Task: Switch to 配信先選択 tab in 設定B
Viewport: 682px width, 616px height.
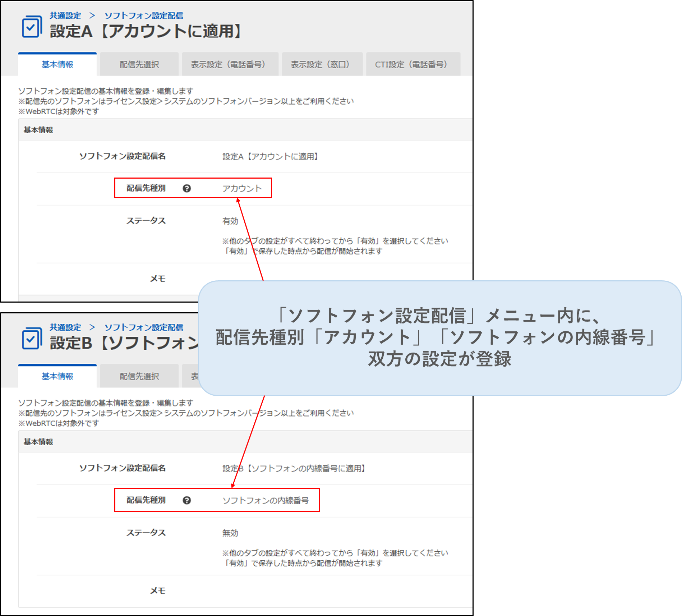Action: (139, 376)
